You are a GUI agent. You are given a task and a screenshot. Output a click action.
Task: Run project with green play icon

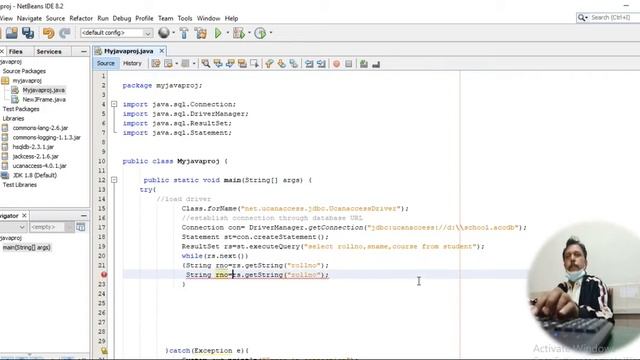click(x=218, y=33)
